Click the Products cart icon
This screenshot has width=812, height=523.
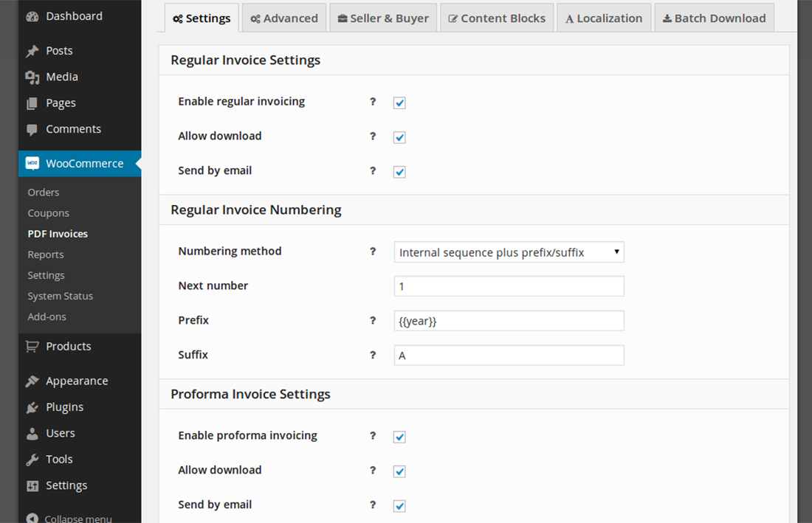pyautogui.click(x=32, y=347)
